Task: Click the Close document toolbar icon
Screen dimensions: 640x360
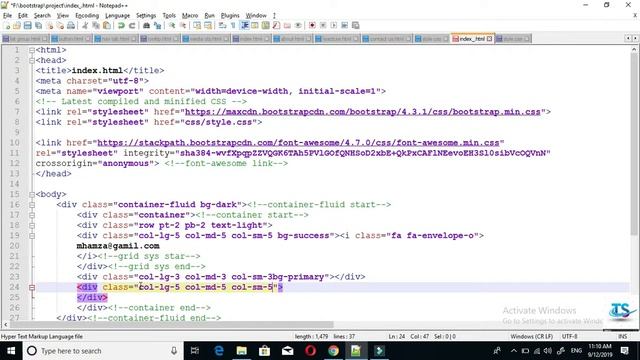Action: (49, 25)
